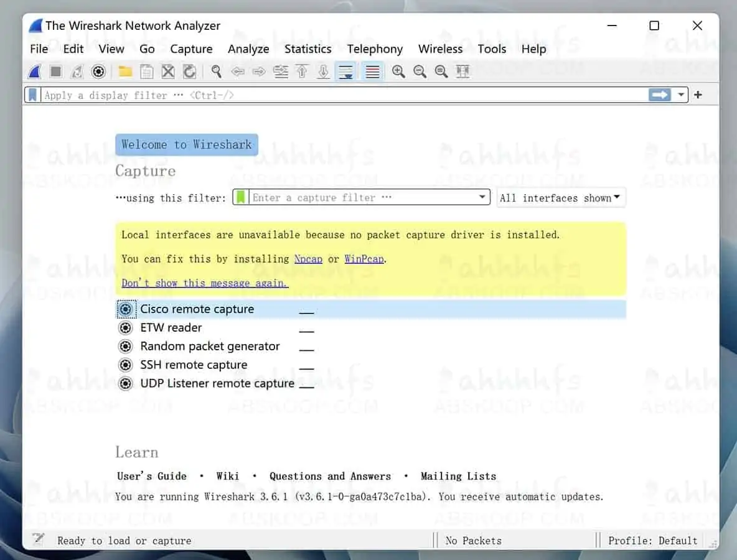
Task: Apply the display filter with the arrow button
Action: pyautogui.click(x=660, y=95)
